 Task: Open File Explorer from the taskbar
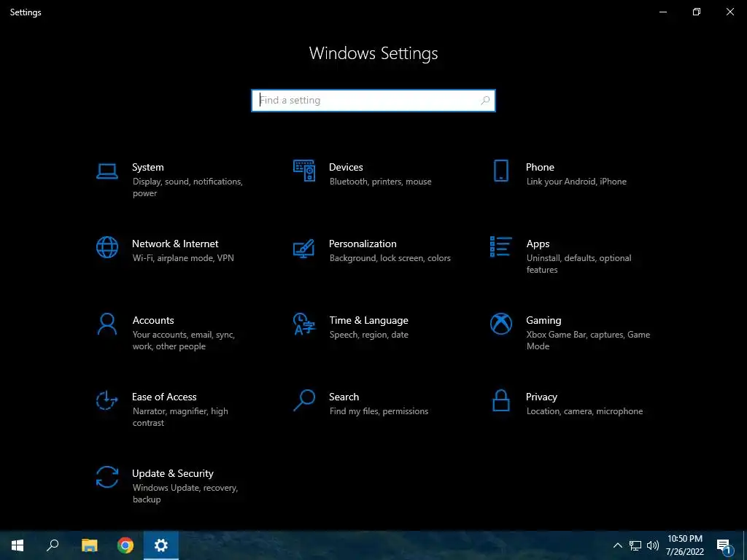[x=89, y=545]
